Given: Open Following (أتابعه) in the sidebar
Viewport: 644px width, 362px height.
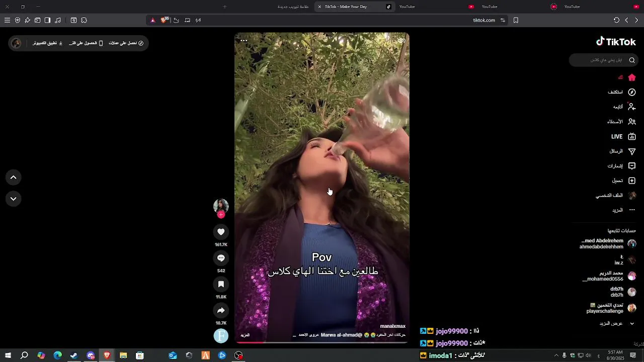Looking at the screenshot, I should tap(624, 107).
